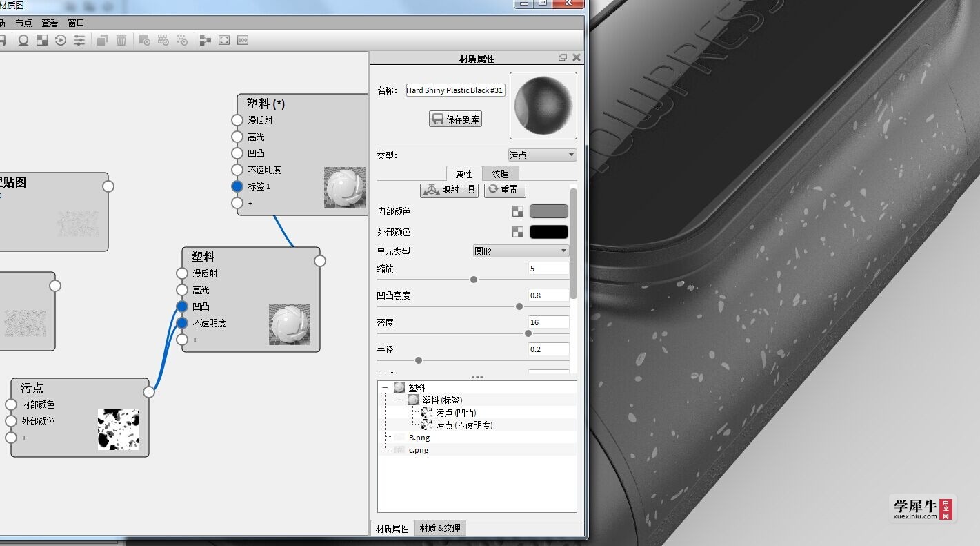Click the 半径 value field showing 0.2
Image resolution: width=980 pixels, height=546 pixels.
click(x=549, y=349)
